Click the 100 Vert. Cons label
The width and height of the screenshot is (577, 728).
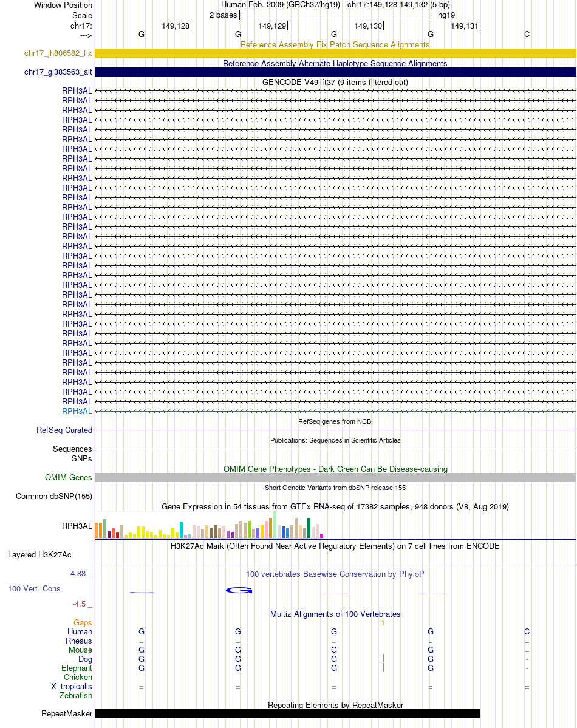coord(35,589)
